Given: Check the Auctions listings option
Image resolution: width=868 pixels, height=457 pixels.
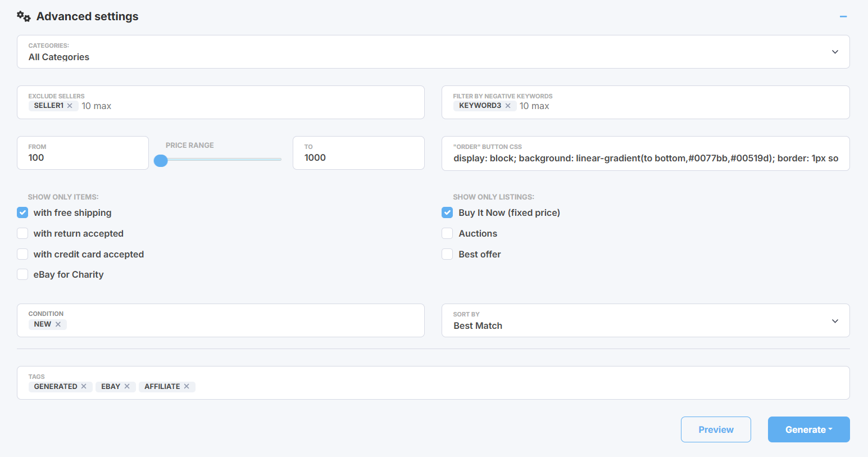Looking at the screenshot, I should (447, 233).
